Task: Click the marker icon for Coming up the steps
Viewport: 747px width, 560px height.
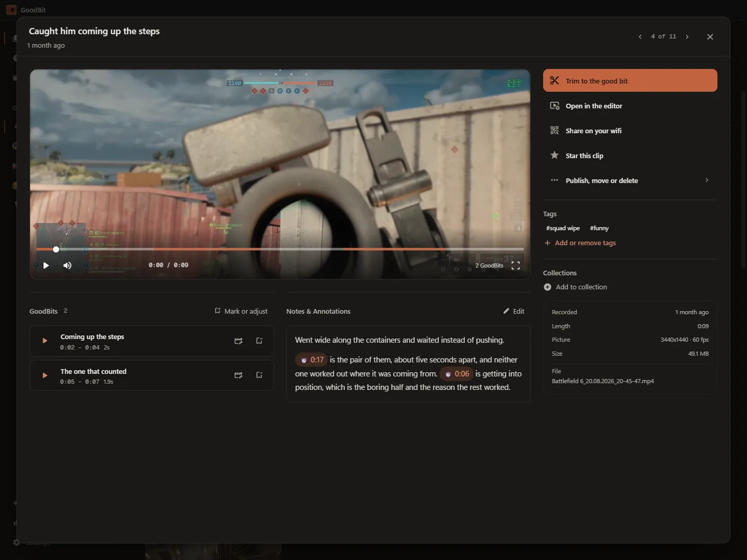Action: pos(259,341)
